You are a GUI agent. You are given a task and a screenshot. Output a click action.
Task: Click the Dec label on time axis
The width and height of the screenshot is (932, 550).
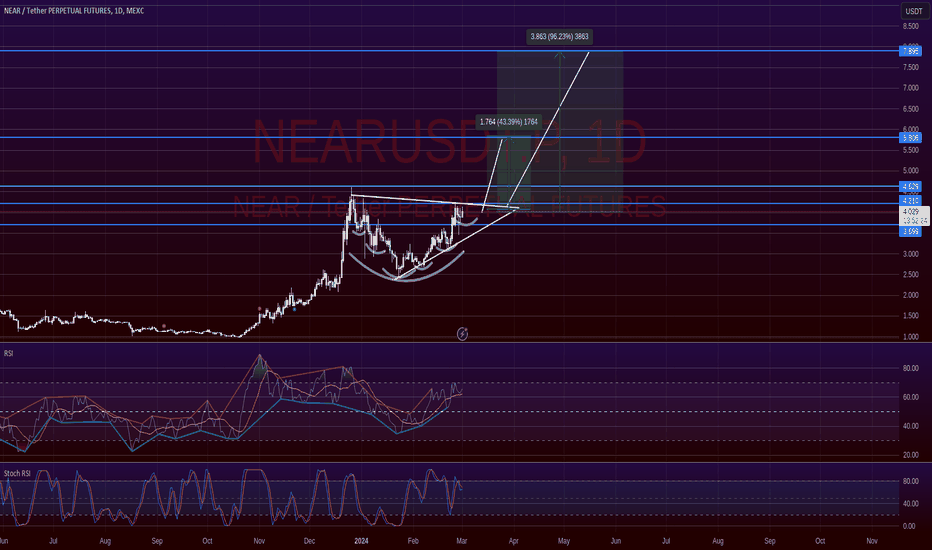[309, 541]
